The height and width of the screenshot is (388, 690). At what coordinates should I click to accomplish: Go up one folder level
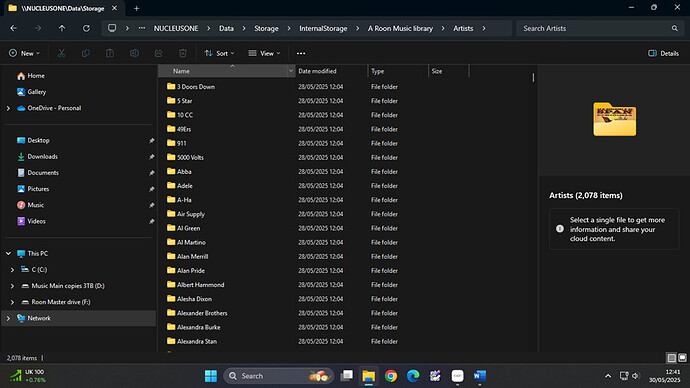pos(62,28)
